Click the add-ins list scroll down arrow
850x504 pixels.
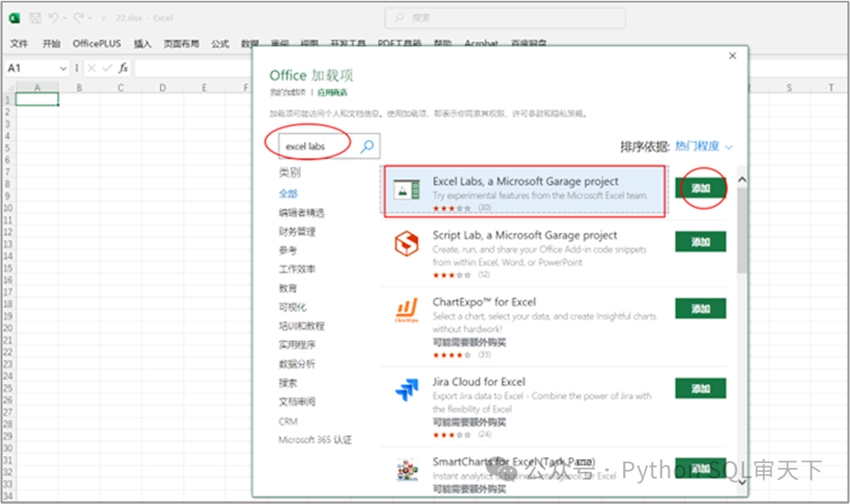pyautogui.click(x=742, y=481)
